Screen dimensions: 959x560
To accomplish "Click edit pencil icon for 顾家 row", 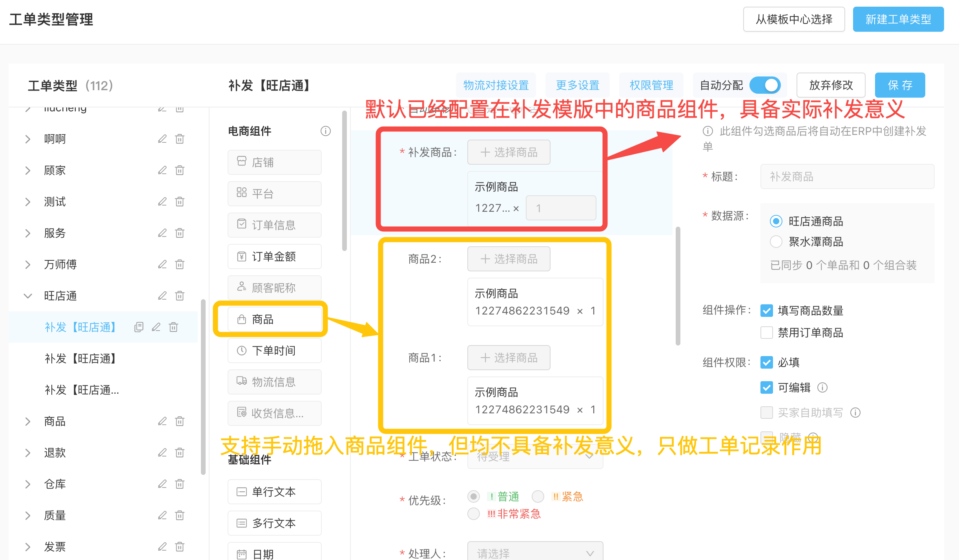I will pyautogui.click(x=162, y=170).
